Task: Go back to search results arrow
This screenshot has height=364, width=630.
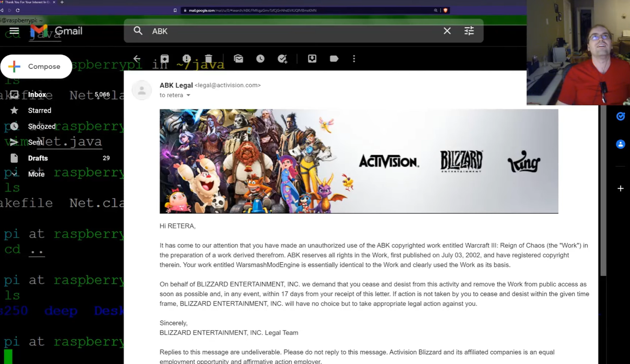Action: click(x=137, y=59)
